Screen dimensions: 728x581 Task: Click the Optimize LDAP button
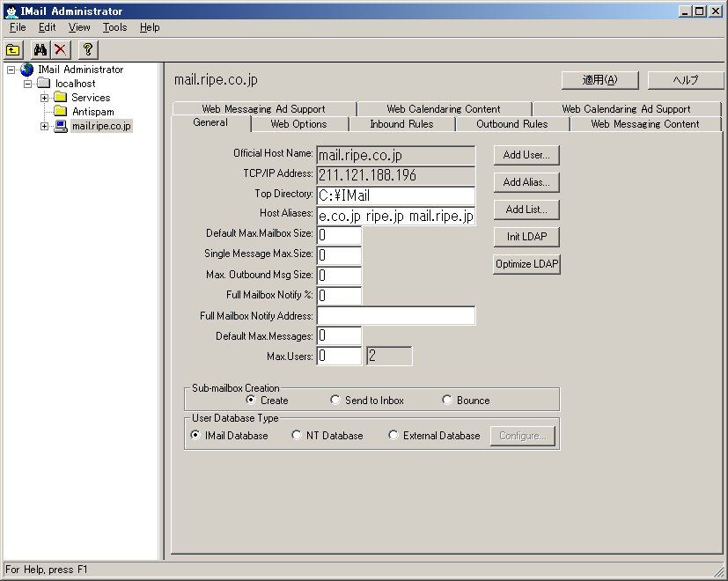(526, 264)
